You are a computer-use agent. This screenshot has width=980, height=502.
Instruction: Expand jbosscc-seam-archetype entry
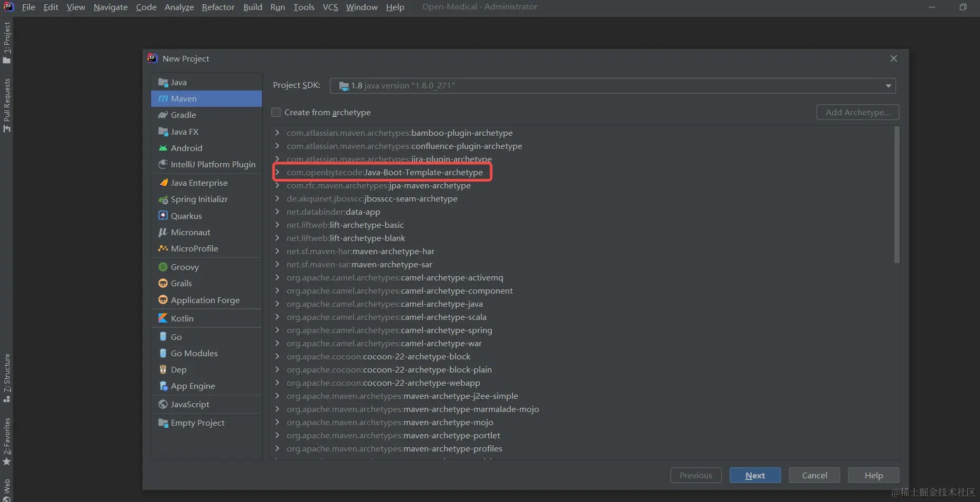(x=277, y=198)
